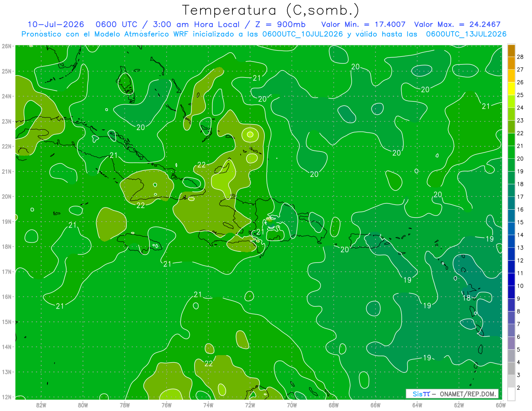Click the '24N' latitude axis label
The width and height of the screenshot is (532, 411).
point(7,96)
